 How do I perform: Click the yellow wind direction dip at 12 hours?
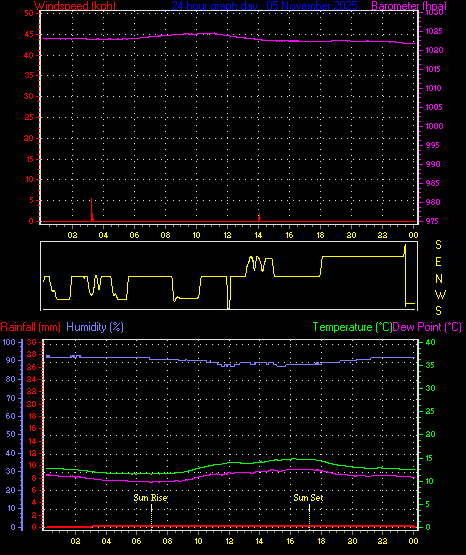click(x=229, y=293)
